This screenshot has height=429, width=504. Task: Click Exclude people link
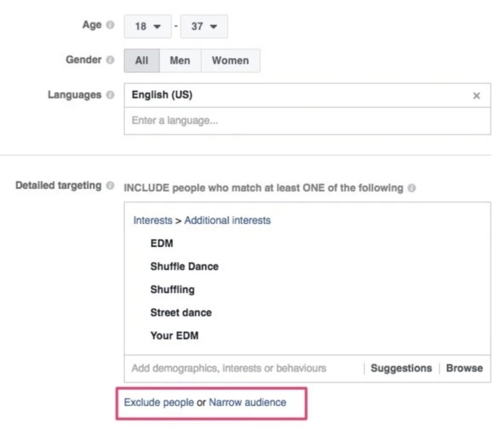[159, 402]
